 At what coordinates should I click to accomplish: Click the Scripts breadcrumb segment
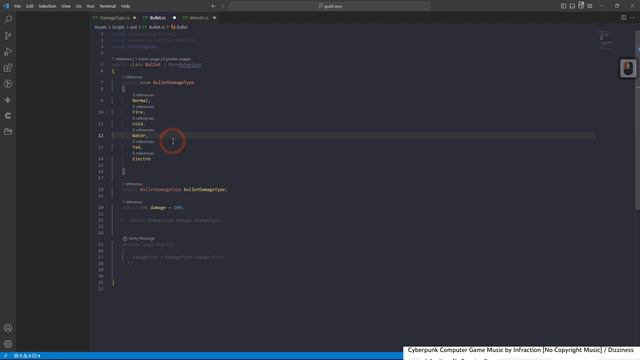click(118, 27)
